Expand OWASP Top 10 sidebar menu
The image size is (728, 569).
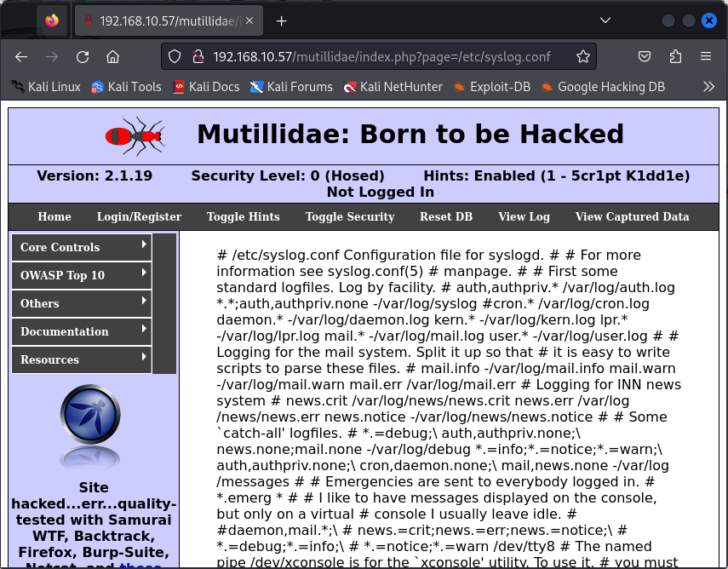(82, 275)
